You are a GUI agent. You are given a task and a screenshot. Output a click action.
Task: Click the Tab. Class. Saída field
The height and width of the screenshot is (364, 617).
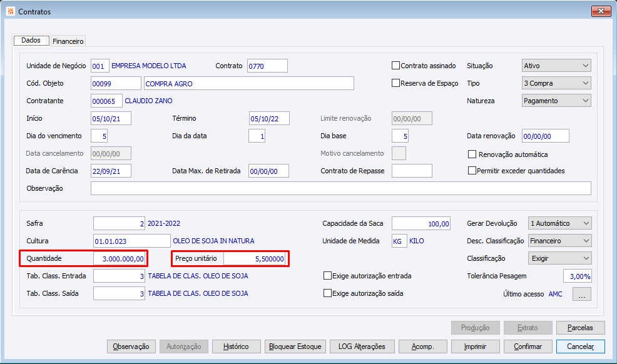tap(120, 293)
